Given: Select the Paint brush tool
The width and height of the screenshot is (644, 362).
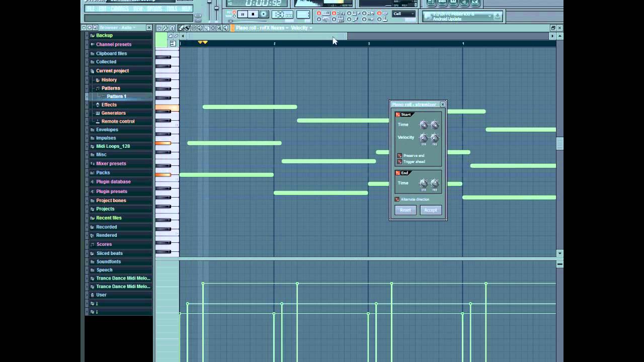Looking at the screenshot, I should click(187, 28).
